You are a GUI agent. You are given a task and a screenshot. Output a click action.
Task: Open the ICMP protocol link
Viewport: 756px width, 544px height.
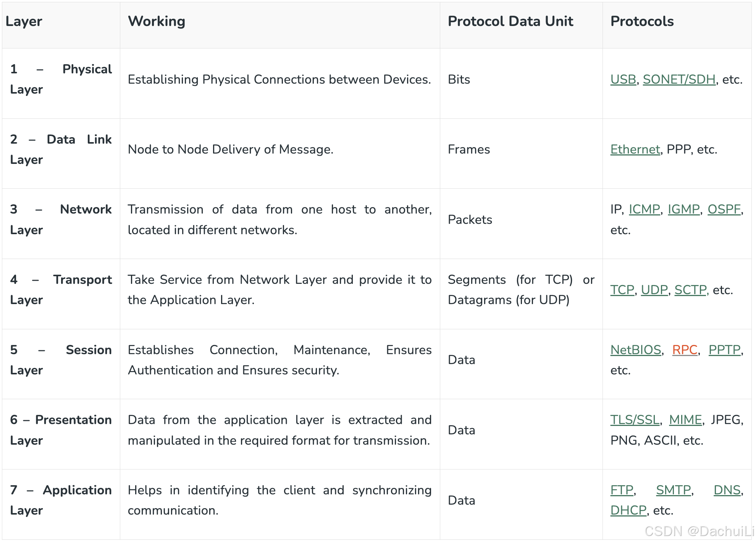[645, 209]
